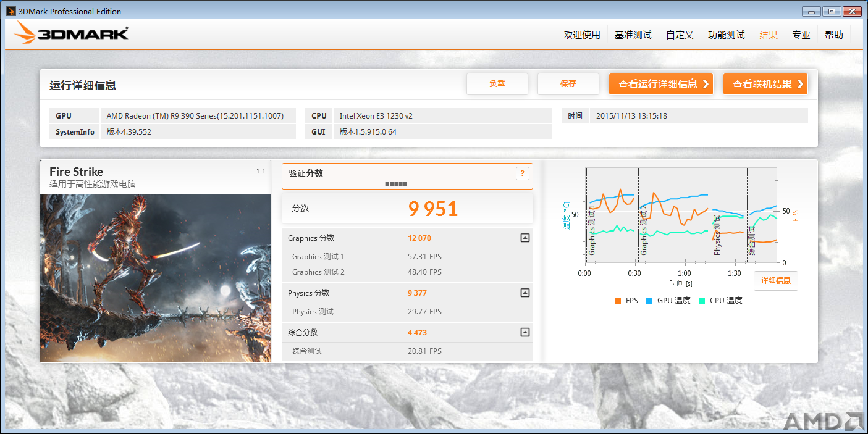Click the 适用于高性能游戏电脑 subtitle
This screenshot has width=868, height=434.
click(93, 184)
